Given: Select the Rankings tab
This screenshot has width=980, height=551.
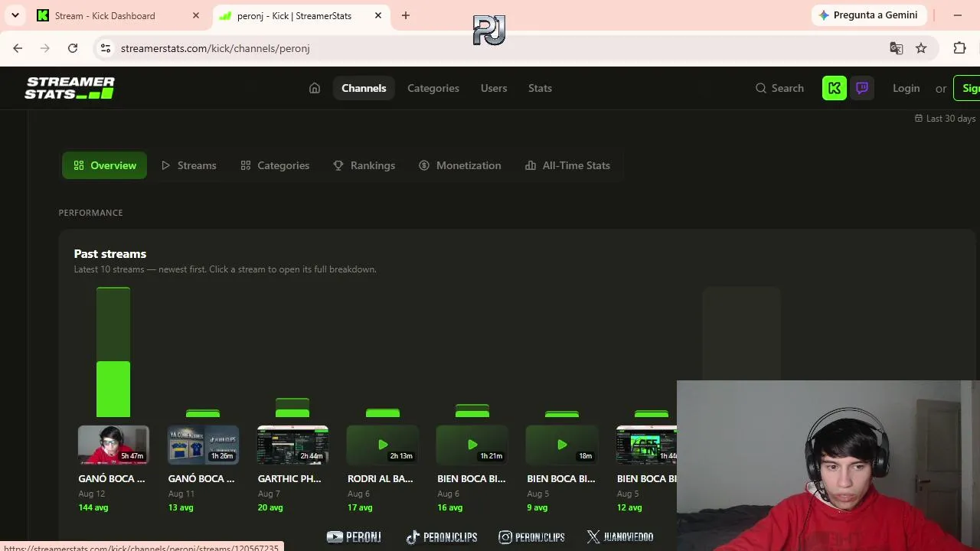Looking at the screenshot, I should [364, 165].
